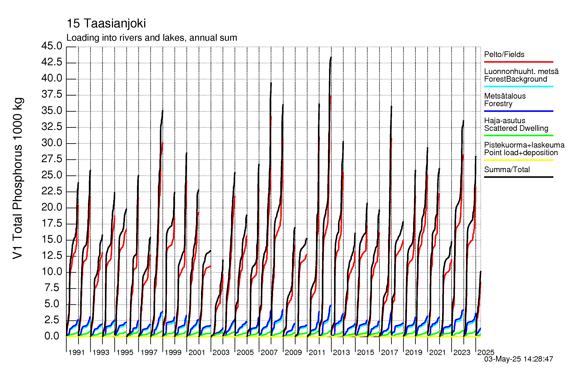Click the cyan ForestBackground legend line
The height and width of the screenshot is (370, 588).
(519, 86)
